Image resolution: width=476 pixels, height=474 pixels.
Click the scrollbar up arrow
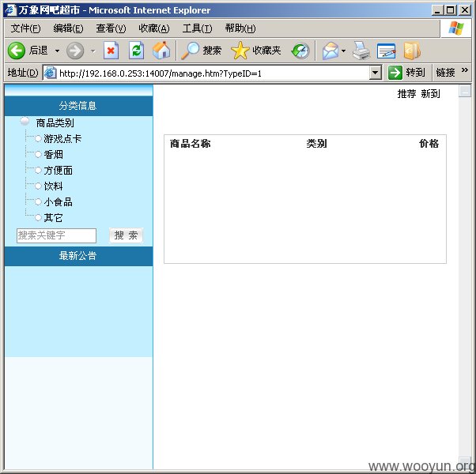465,91
